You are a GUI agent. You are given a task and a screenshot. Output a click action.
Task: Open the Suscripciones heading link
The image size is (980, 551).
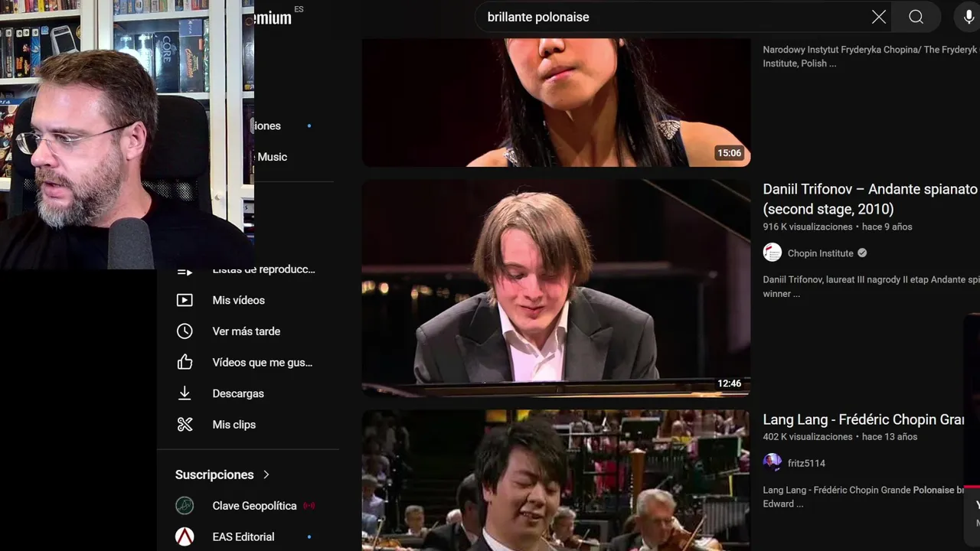click(x=214, y=474)
